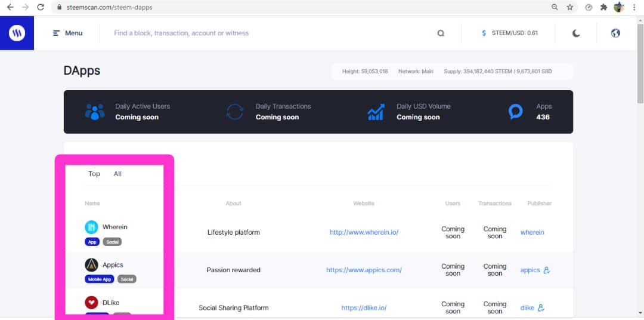Click the Supply STEEM / SBD stat

pos(498,72)
